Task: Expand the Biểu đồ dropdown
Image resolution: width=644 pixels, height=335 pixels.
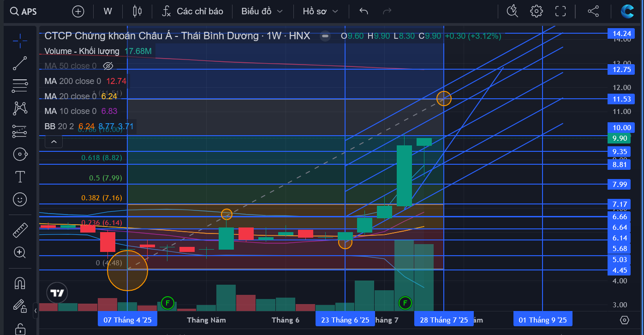Action: (262, 11)
